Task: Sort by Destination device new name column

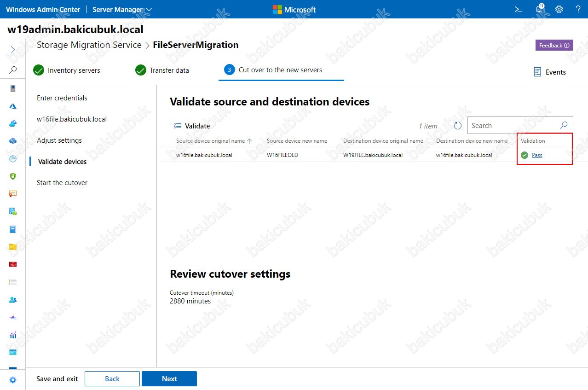Action: coord(472,141)
